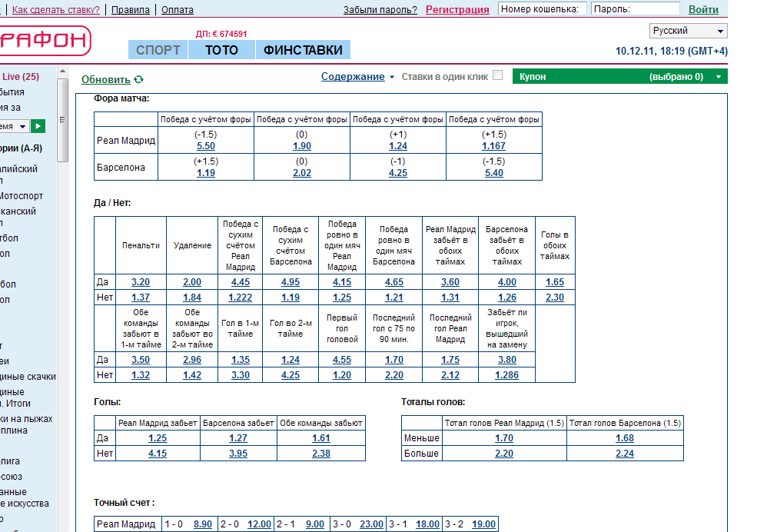Select Реал Мадрид (0) handicap odds 1.90
The width and height of the screenshot is (767, 532).
pyautogui.click(x=302, y=146)
